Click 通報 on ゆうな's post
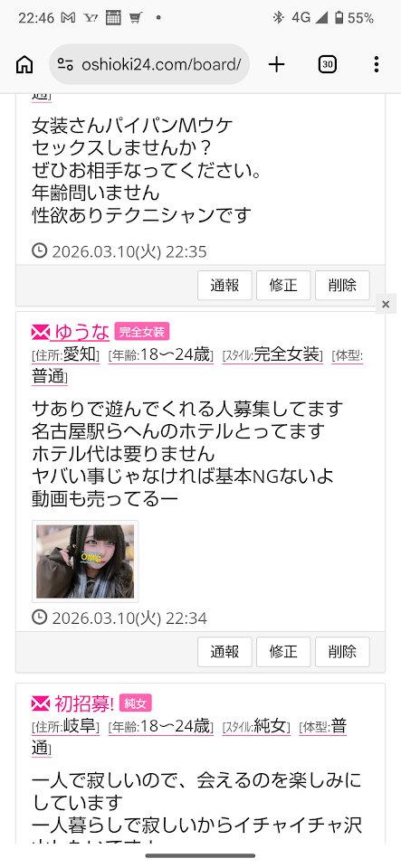This screenshot has height=868, width=401. (224, 652)
